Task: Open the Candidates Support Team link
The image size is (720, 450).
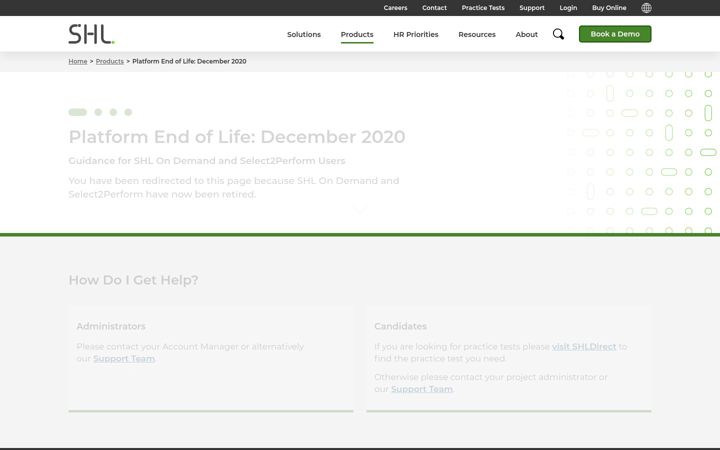Action: pyautogui.click(x=422, y=389)
